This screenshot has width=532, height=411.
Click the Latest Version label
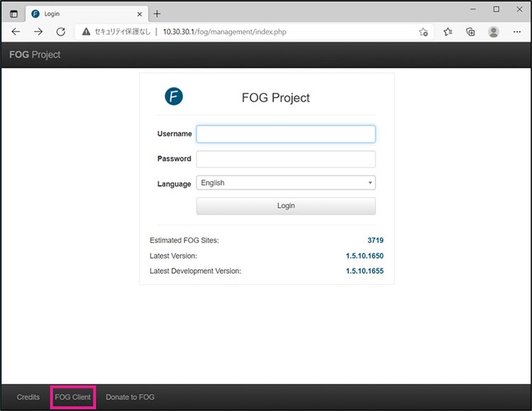point(173,256)
